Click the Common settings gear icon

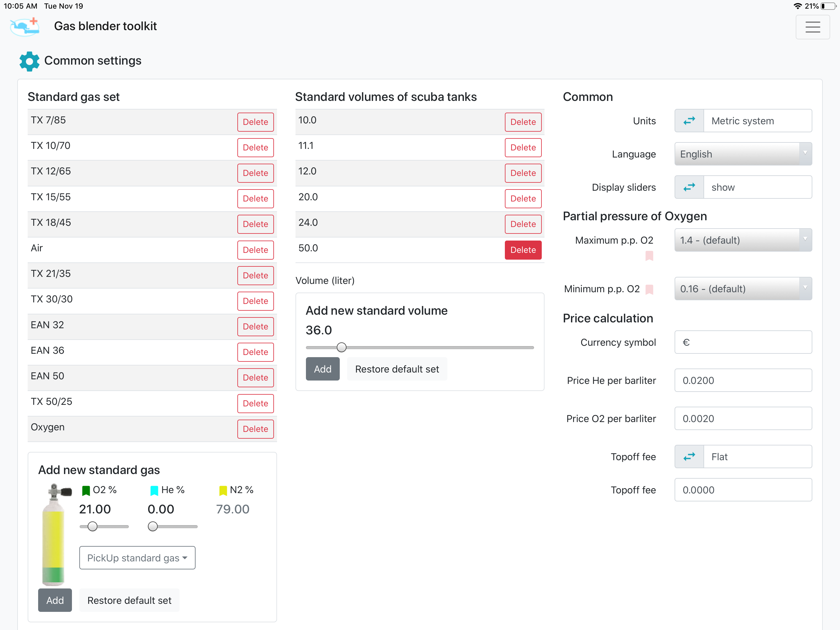(29, 61)
